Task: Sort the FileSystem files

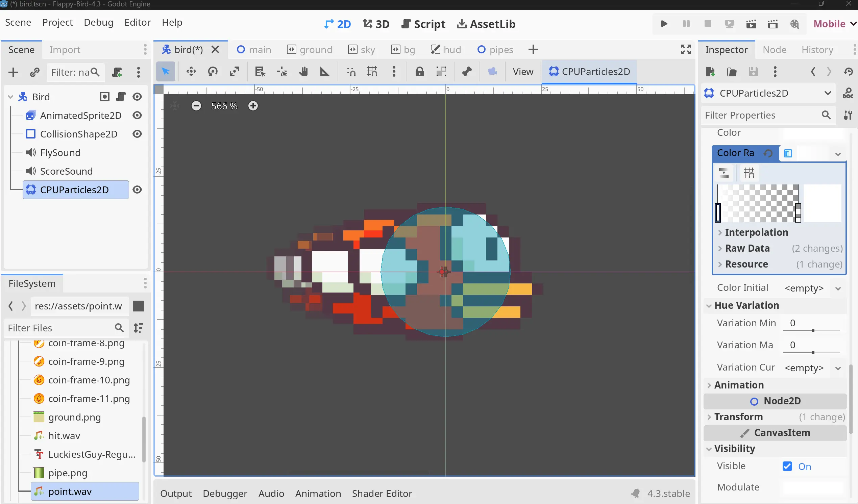Action: tap(138, 328)
